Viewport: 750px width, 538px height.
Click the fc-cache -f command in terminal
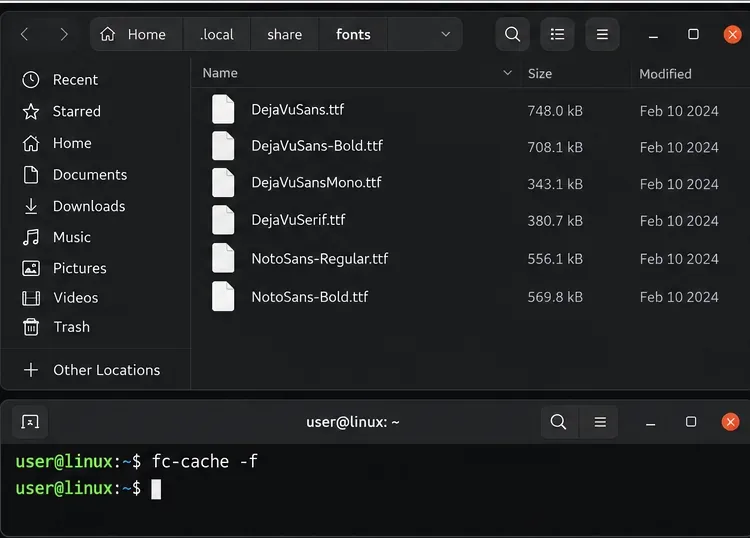[x=205, y=461]
